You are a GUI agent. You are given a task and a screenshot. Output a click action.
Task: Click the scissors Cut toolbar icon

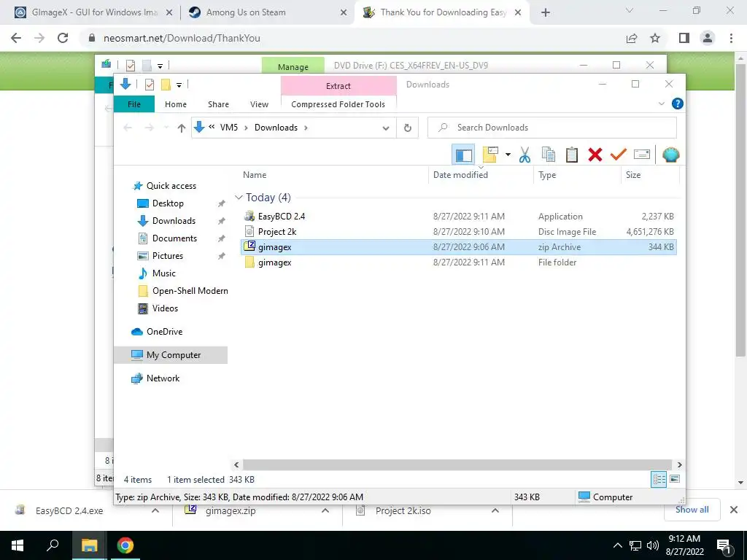coord(525,155)
